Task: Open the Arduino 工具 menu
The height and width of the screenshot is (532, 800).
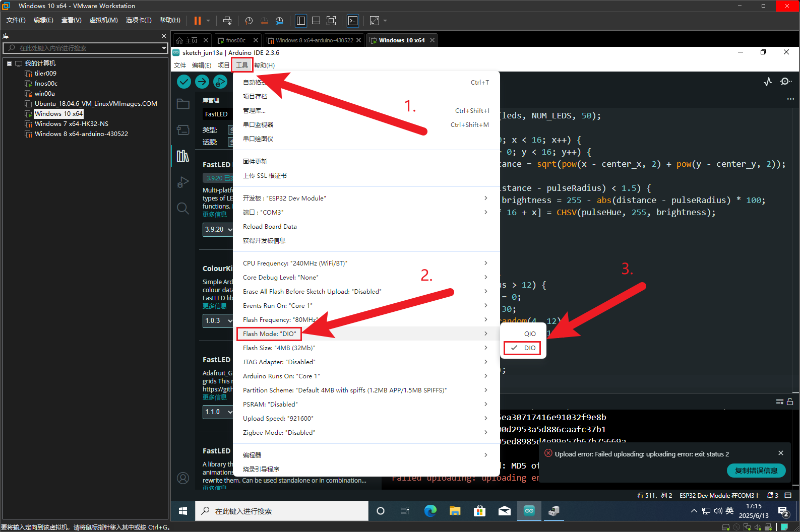Action: pyautogui.click(x=242, y=65)
